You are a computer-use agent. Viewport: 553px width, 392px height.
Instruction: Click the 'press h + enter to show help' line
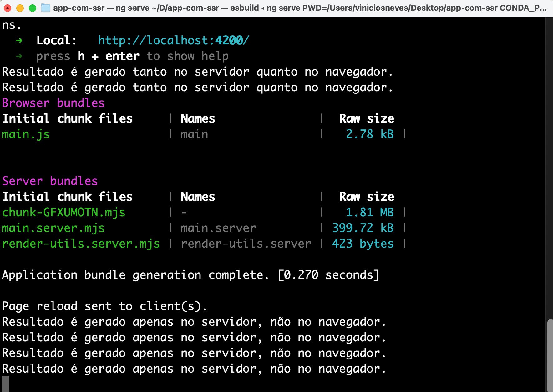tap(132, 56)
